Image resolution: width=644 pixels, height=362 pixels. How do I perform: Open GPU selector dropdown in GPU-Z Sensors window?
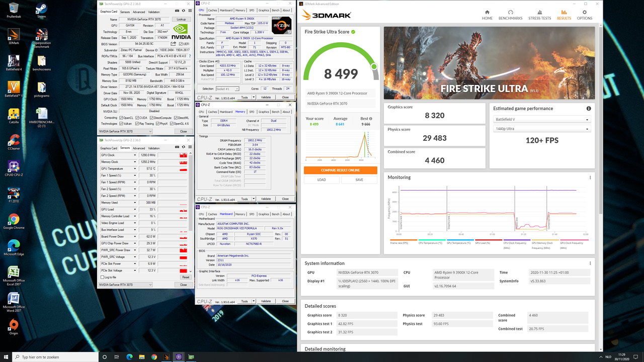tap(125, 285)
